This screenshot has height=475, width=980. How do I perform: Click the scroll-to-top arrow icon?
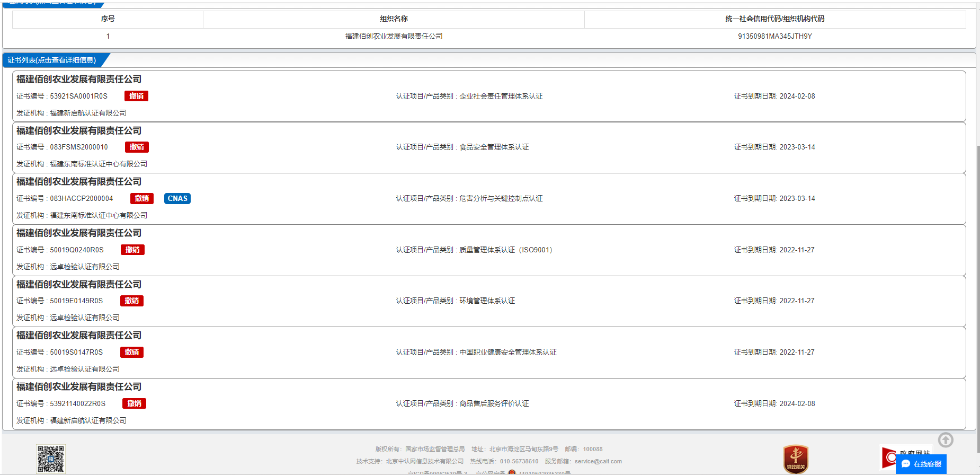tap(946, 440)
